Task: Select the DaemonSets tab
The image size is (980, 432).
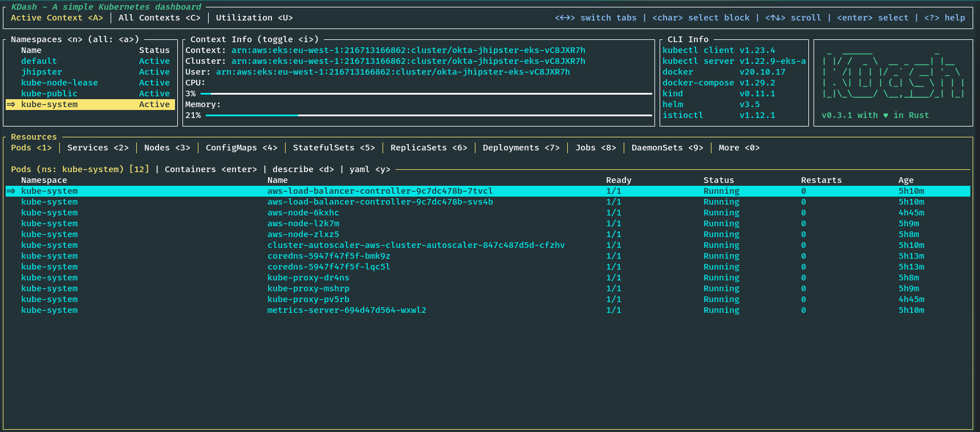Action: tap(667, 148)
